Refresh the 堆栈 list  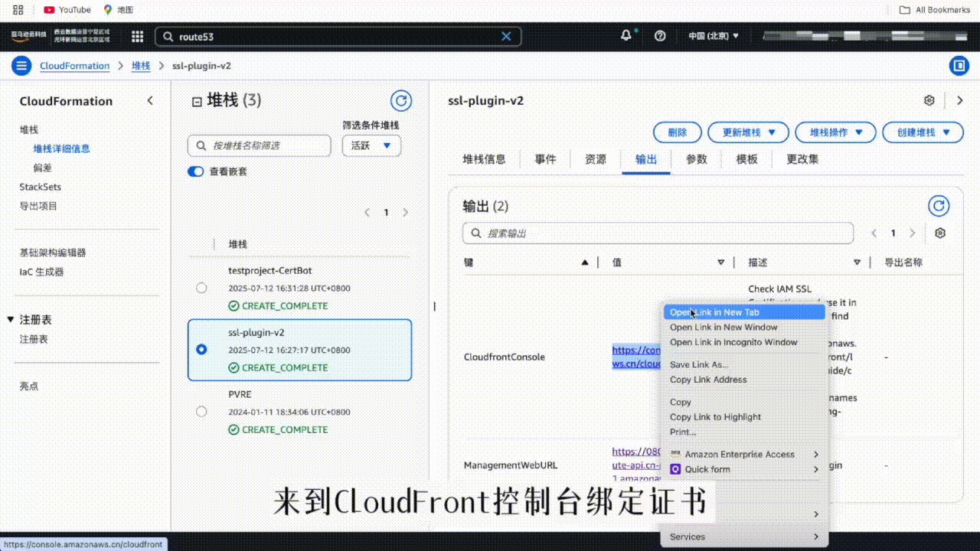[x=401, y=100]
